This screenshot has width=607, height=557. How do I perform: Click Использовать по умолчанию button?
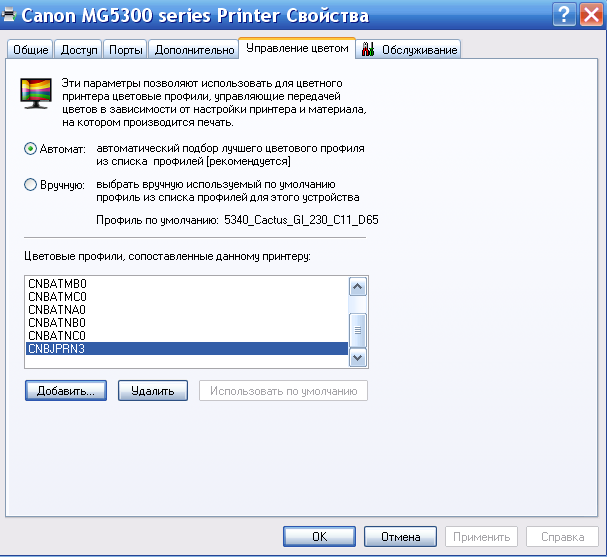(283, 391)
